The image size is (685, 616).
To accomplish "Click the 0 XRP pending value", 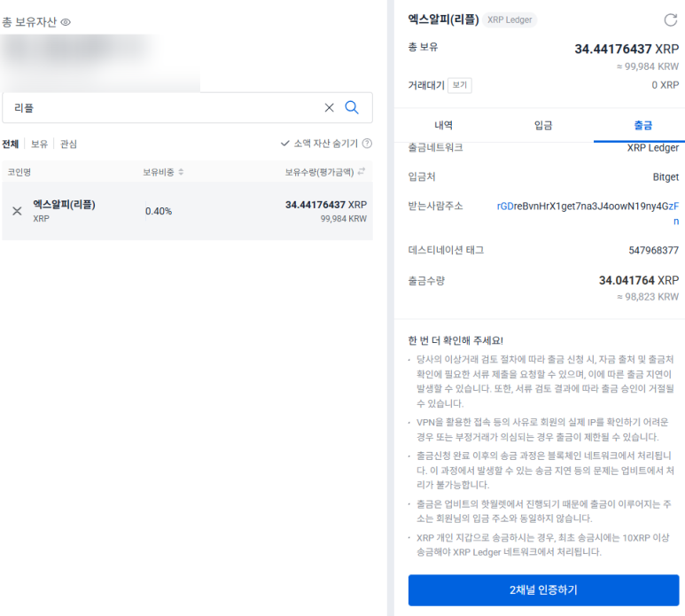I will pyautogui.click(x=666, y=85).
